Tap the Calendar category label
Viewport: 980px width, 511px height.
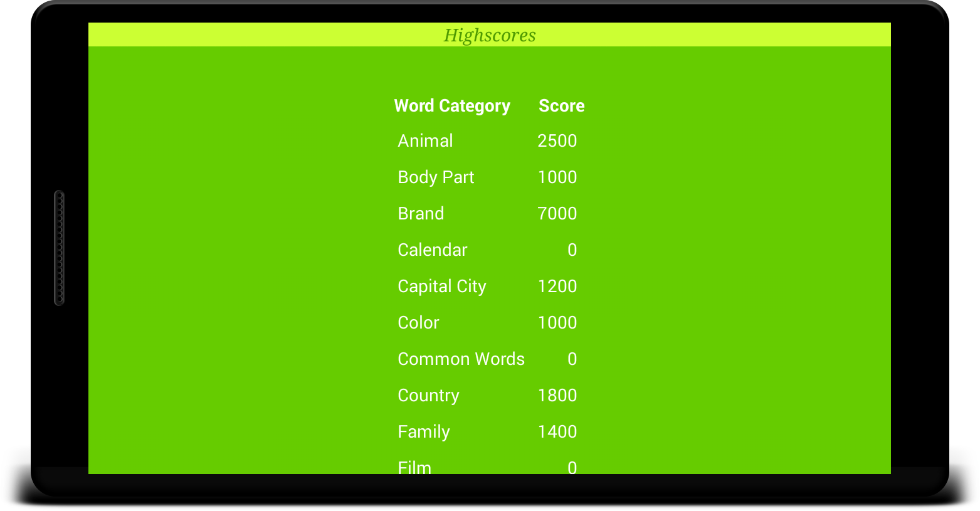click(433, 250)
